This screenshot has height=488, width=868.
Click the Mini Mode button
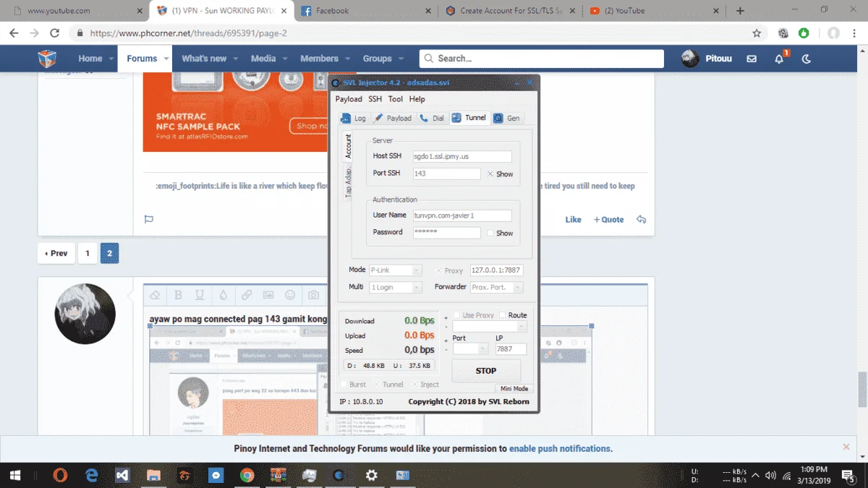coord(514,388)
